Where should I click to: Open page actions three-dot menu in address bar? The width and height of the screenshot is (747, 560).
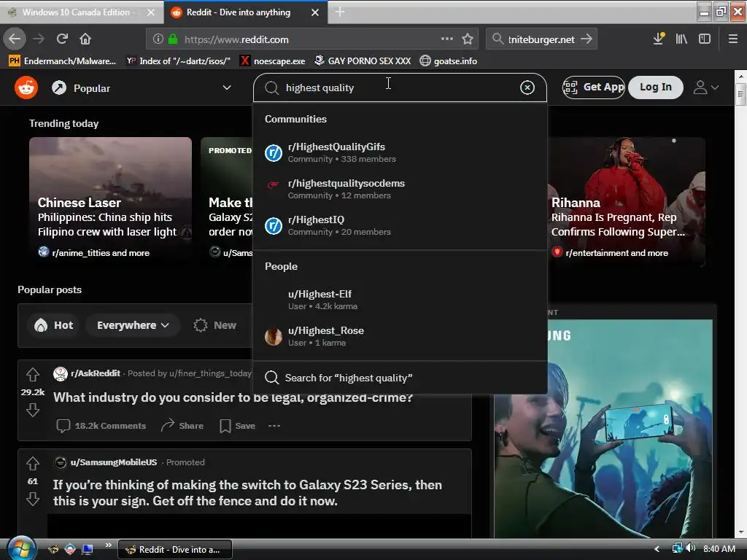tap(447, 39)
